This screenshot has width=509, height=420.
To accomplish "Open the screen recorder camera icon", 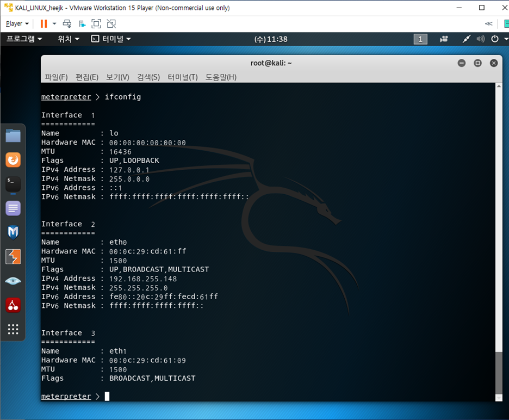I will tap(444, 39).
